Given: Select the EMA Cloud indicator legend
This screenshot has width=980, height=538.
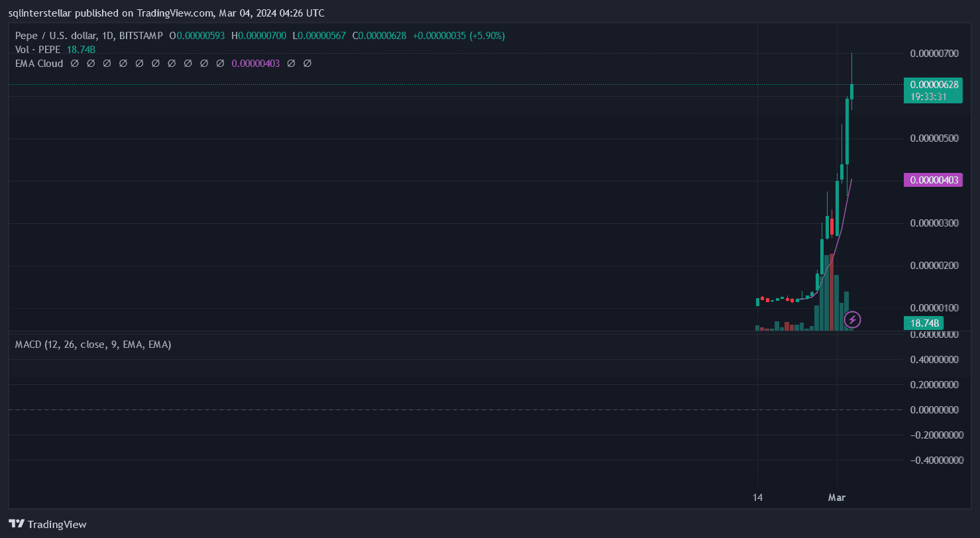Looking at the screenshot, I should click(x=39, y=64).
